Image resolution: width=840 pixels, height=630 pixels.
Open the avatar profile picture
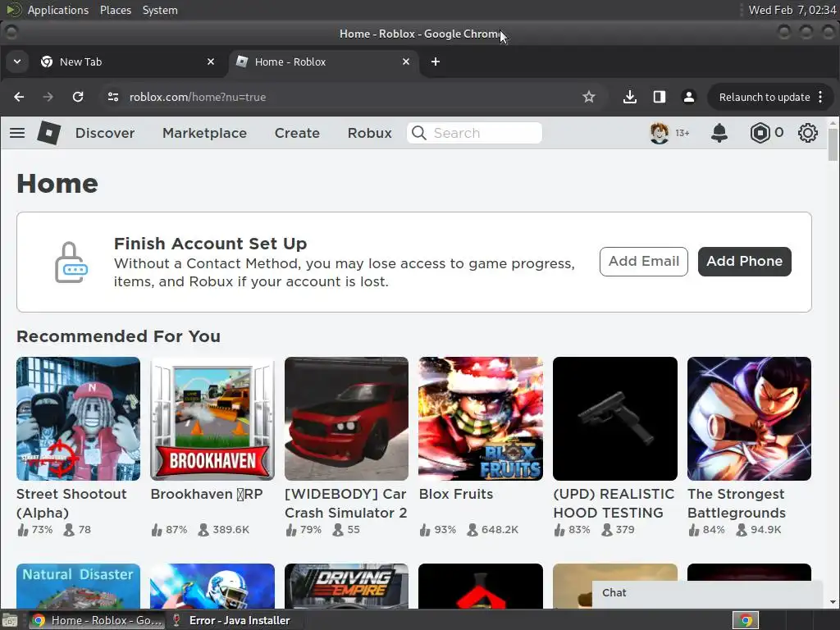pyautogui.click(x=659, y=133)
